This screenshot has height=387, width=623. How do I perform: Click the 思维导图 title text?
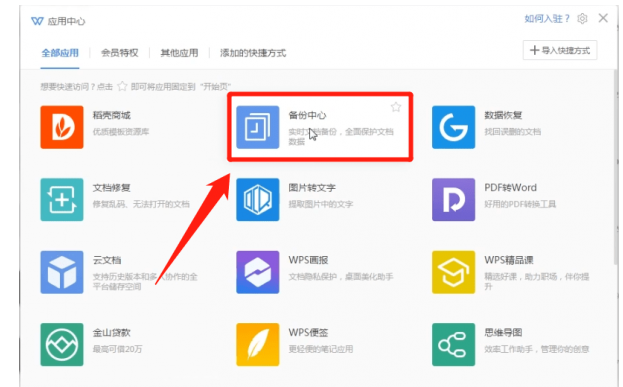[x=503, y=333]
